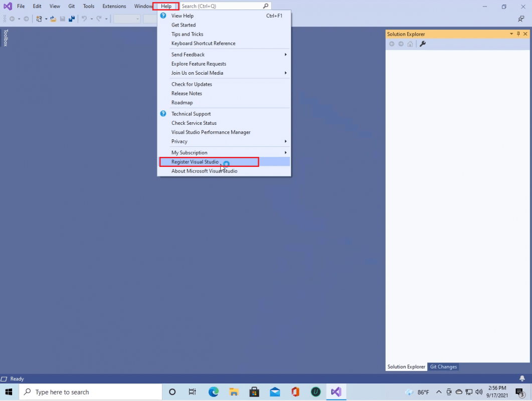Click the Save toolbar icon
The height and width of the screenshot is (401, 532).
click(x=63, y=19)
